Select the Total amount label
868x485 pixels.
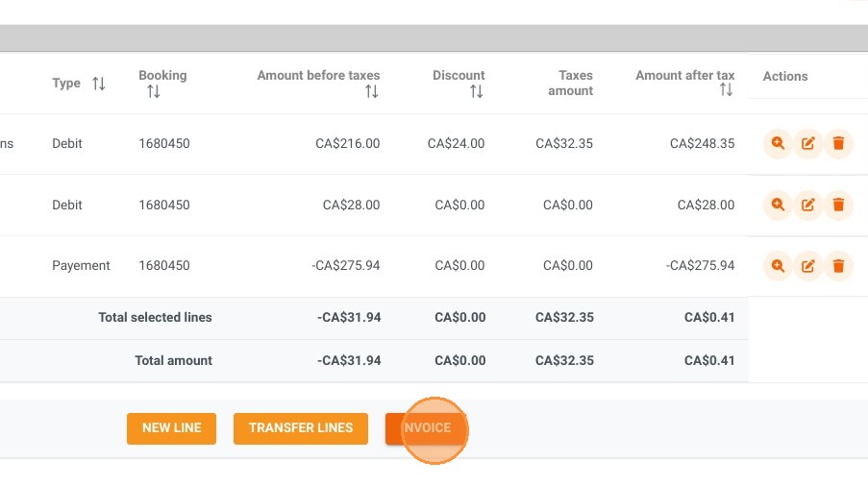tap(173, 360)
